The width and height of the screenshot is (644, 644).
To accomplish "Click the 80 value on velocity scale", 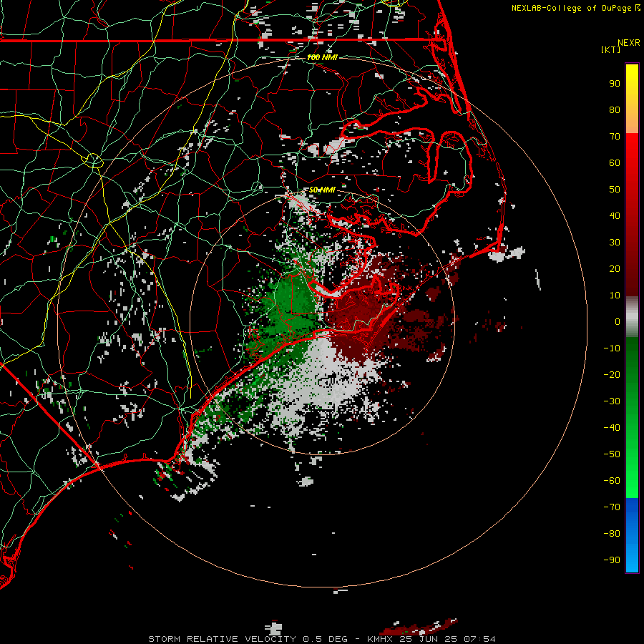I will 615,109.
